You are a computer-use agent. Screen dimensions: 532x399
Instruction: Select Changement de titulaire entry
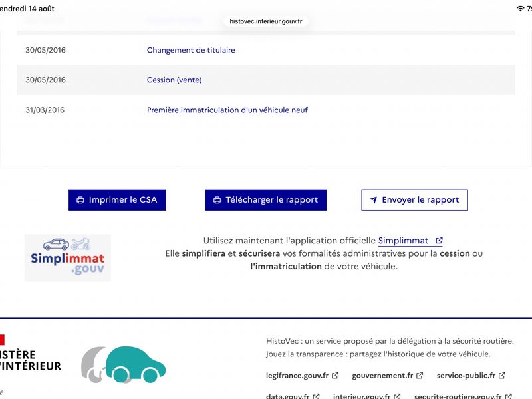tap(191, 50)
